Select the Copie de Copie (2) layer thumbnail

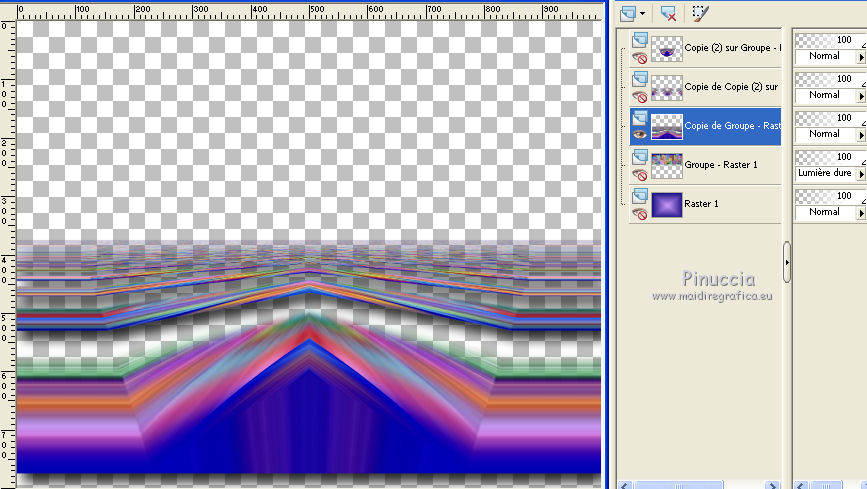click(667, 88)
